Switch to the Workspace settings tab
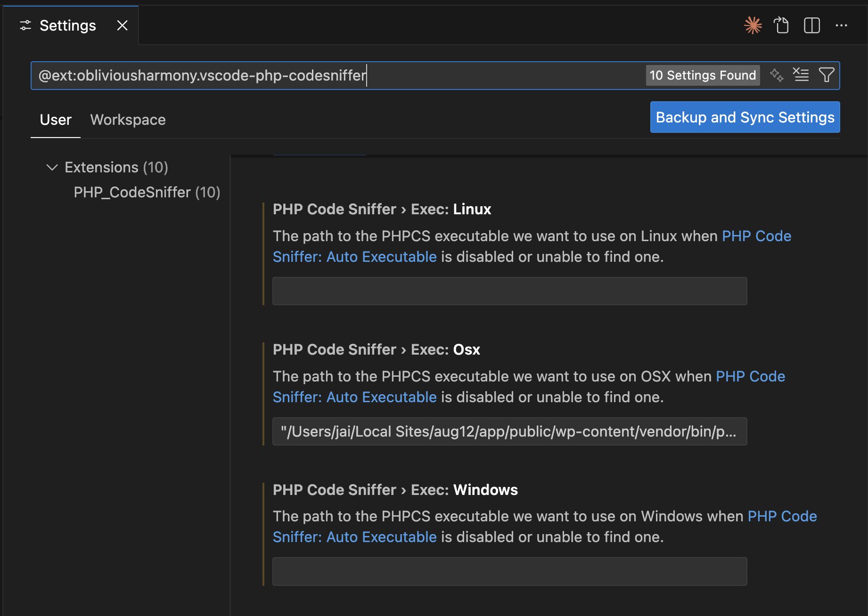 pos(128,120)
